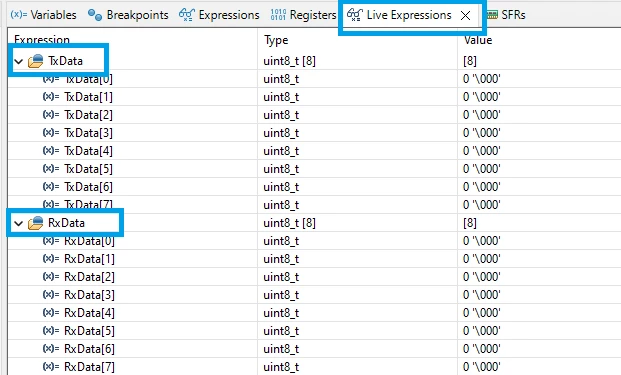Click variable icon beside RxData[3]
The width and height of the screenshot is (621, 375).
tap(51, 294)
